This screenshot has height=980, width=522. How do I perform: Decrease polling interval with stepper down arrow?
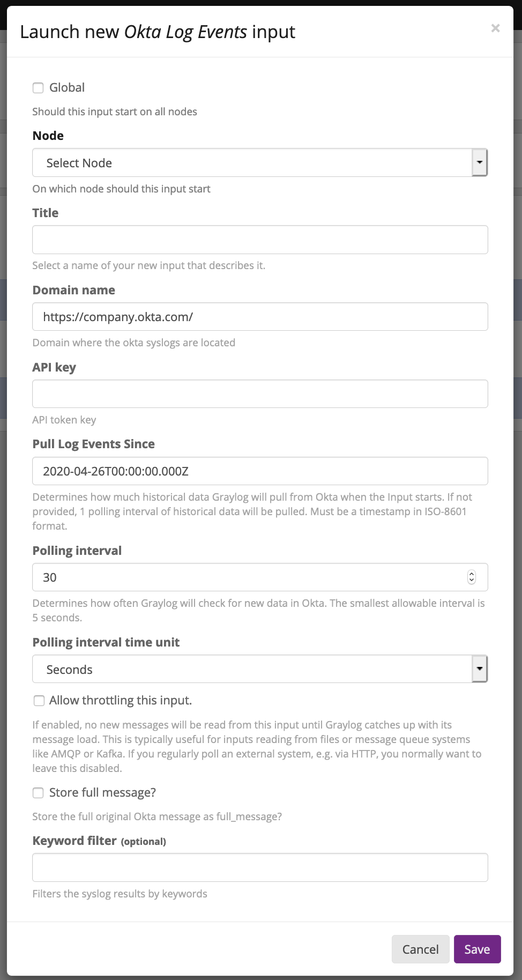(472, 581)
